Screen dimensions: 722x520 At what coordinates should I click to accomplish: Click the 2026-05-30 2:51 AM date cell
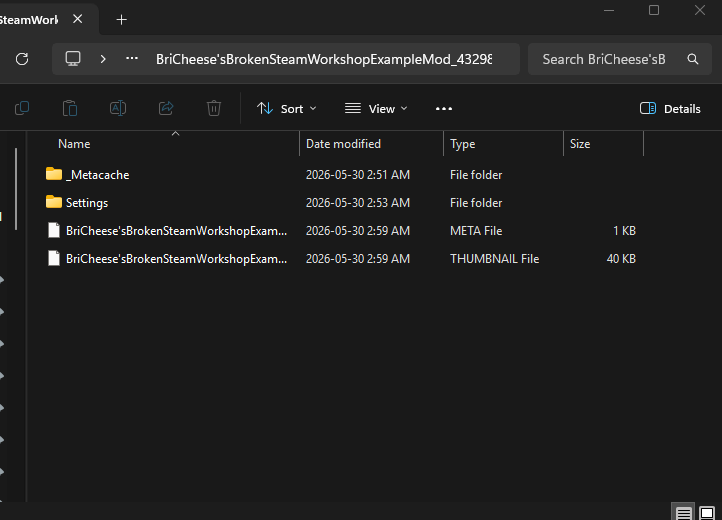(358, 175)
